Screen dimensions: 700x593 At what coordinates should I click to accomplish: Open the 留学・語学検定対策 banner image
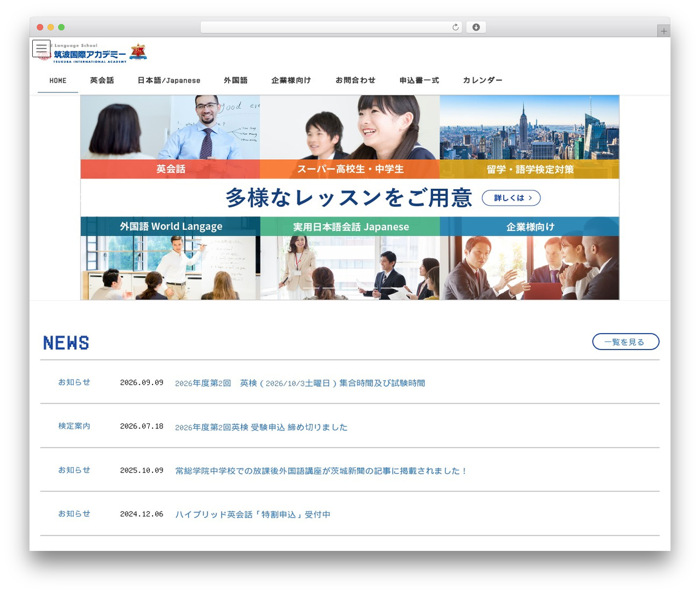coord(529,137)
